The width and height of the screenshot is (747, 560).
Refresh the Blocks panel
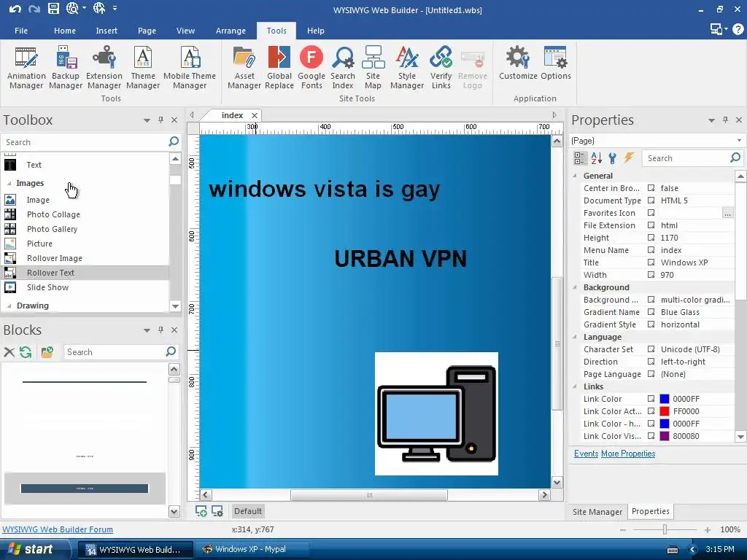[26, 352]
